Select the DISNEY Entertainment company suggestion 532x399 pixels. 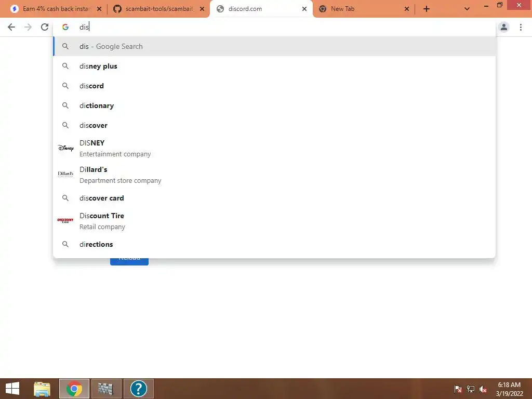274,148
